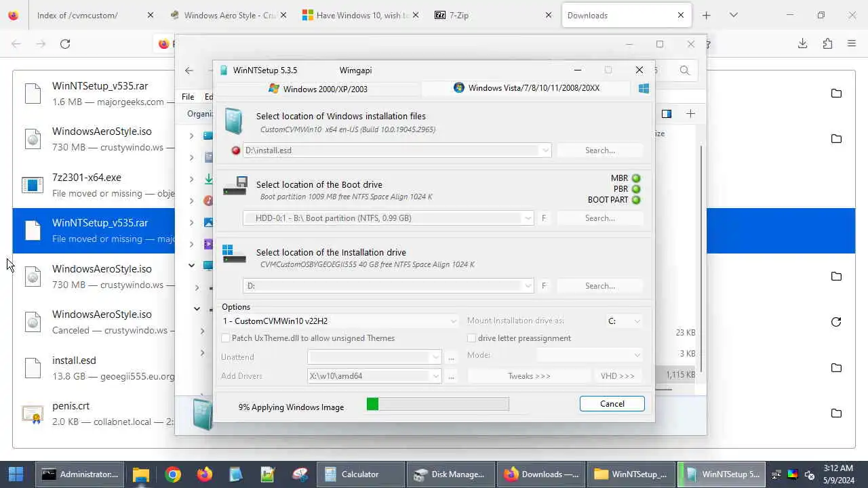Click the volume icon in system tray
Screen dimensions: 868x488
[x=809, y=474]
